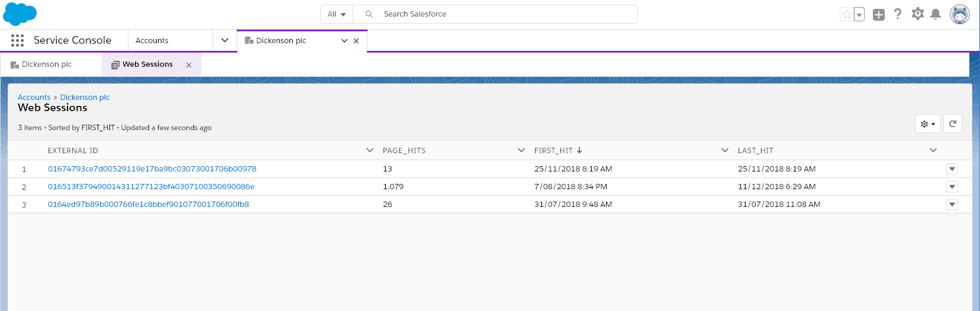Click the building icon on Dickenson plc subtab
980x311 pixels.
click(x=15, y=64)
